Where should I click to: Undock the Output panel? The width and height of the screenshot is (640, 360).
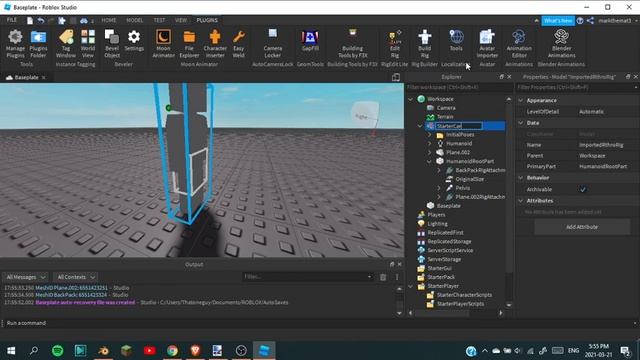click(392, 264)
